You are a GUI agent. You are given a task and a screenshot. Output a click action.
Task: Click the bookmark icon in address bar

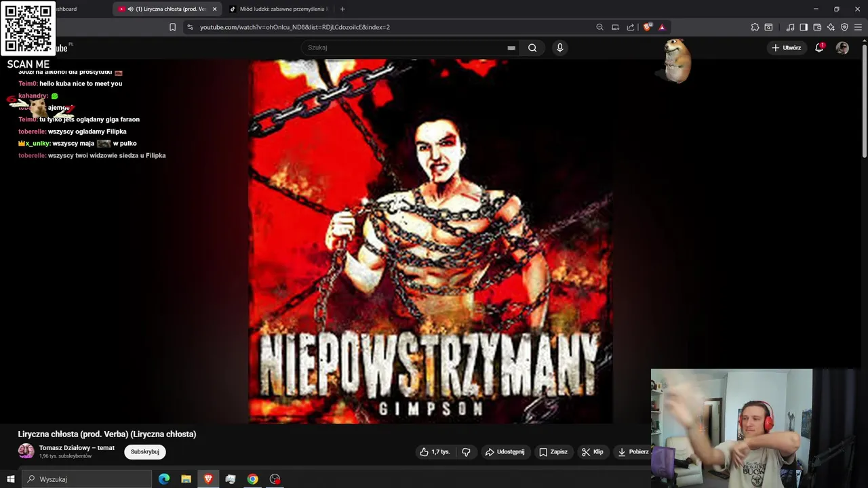[172, 27]
